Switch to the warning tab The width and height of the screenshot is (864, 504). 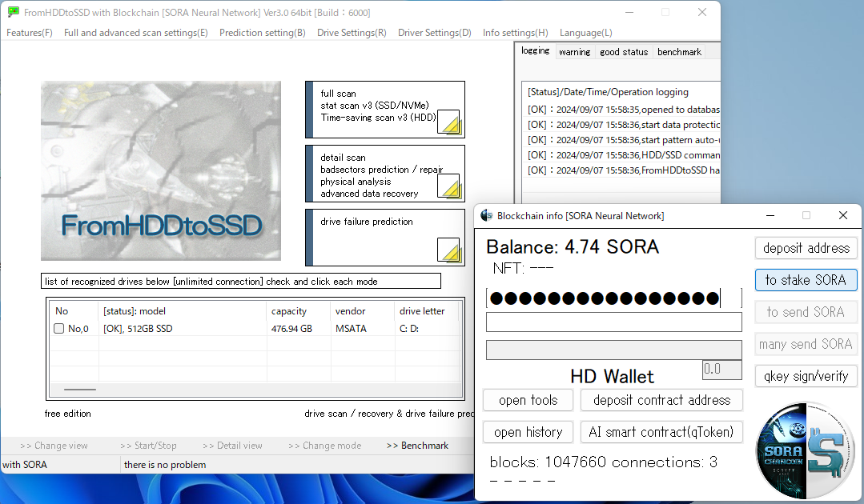[574, 52]
